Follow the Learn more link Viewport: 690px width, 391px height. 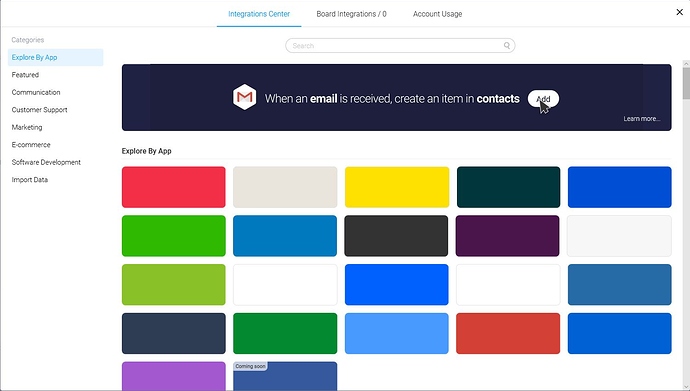[642, 119]
